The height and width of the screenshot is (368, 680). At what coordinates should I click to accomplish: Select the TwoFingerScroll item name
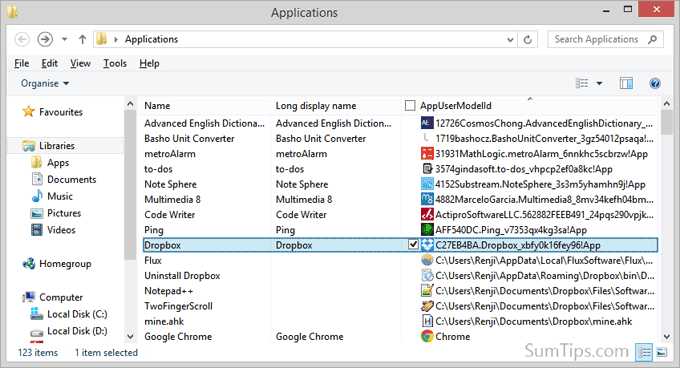pyautogui.click(x=178, y=306)
